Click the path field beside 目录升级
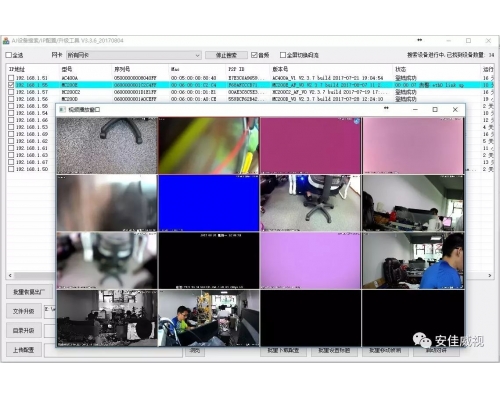This screenshot has height=400, width=500. pyautogui.click(x=50, y=331)
